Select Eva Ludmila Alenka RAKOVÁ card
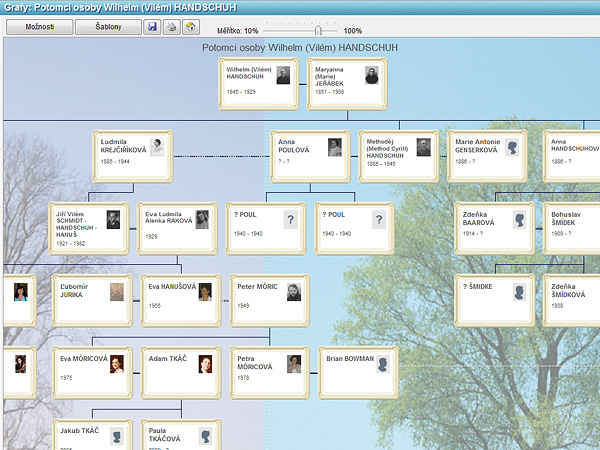This screenshot has width=600, height=450. [x=177, y=228]
